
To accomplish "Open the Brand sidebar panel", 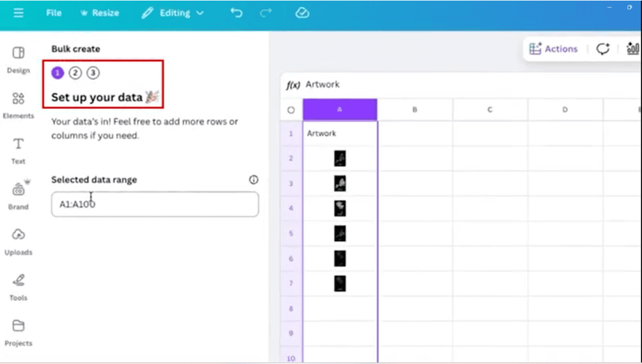I will pos(18,196).
